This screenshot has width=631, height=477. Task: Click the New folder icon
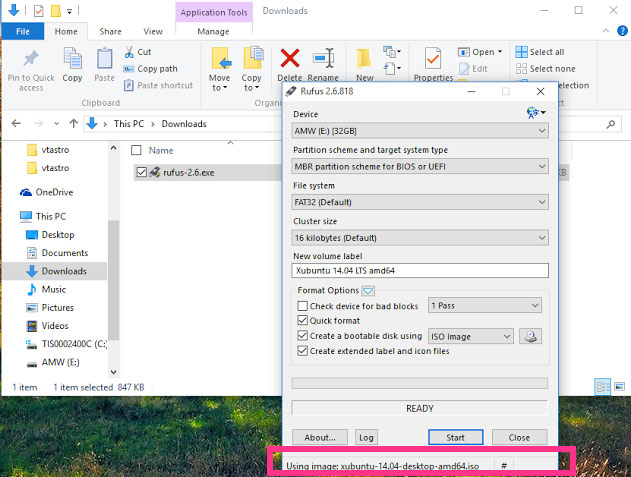point(364,58)
